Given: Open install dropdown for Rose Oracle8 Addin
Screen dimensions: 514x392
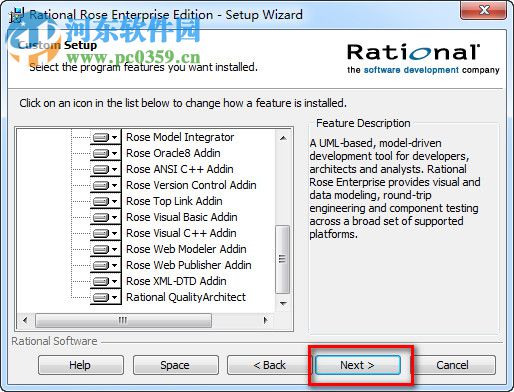Looking at the screenshot, I should [105, 153].
